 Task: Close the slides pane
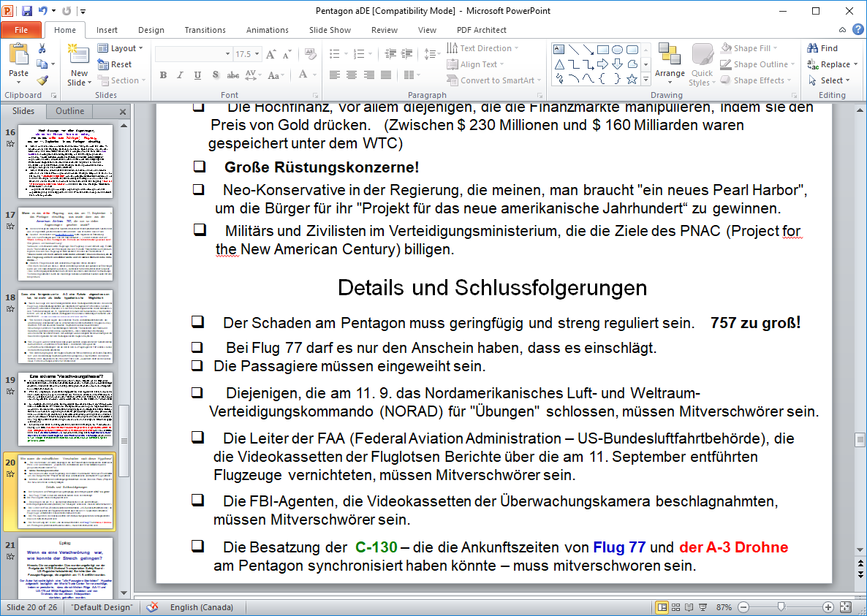pos(123,112)
